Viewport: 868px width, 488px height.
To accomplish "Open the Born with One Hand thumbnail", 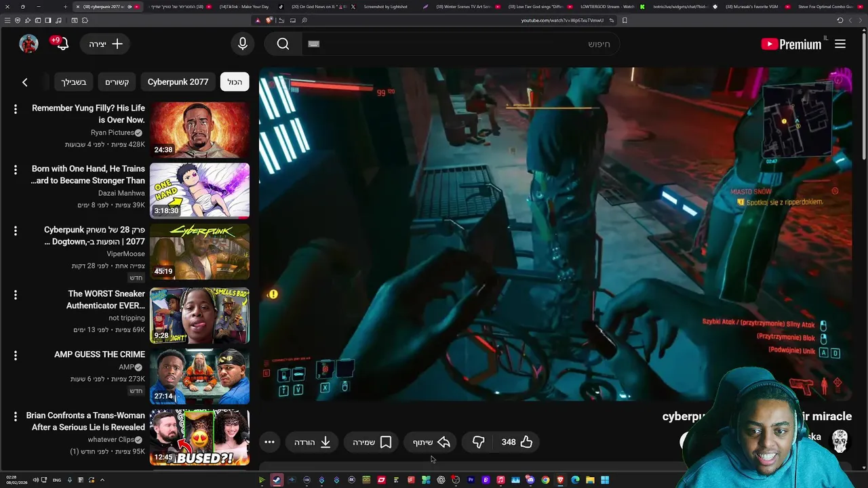I will [199, 190].
